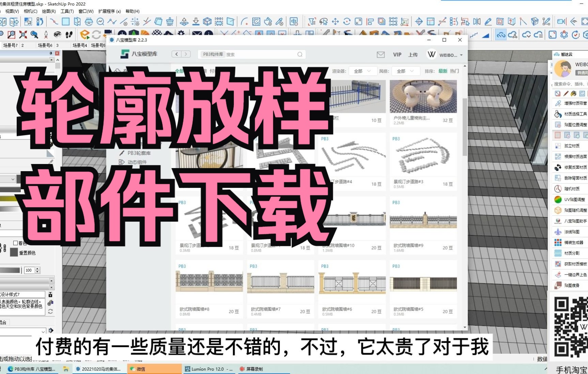Switch to scene tab 场景号7
Screen dimensions: 588x374
tap(10, 45)
